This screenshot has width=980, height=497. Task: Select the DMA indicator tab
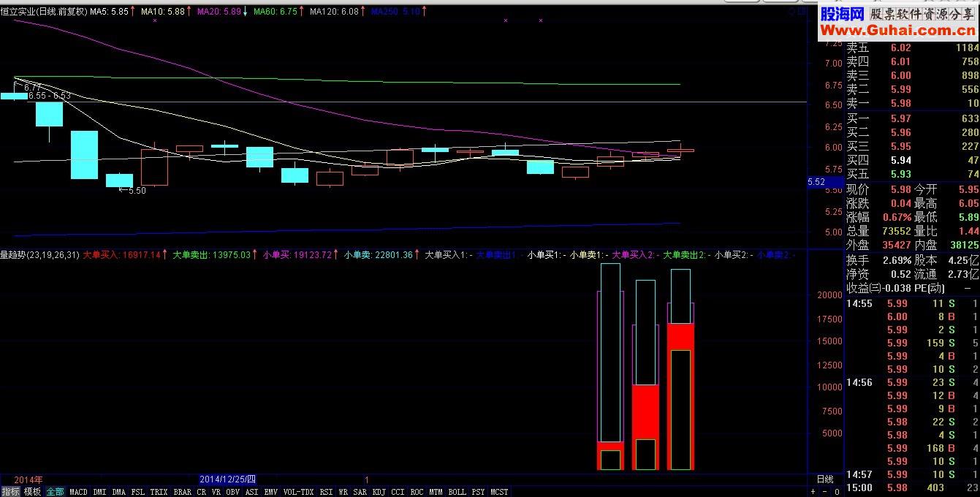pos(119,492)
